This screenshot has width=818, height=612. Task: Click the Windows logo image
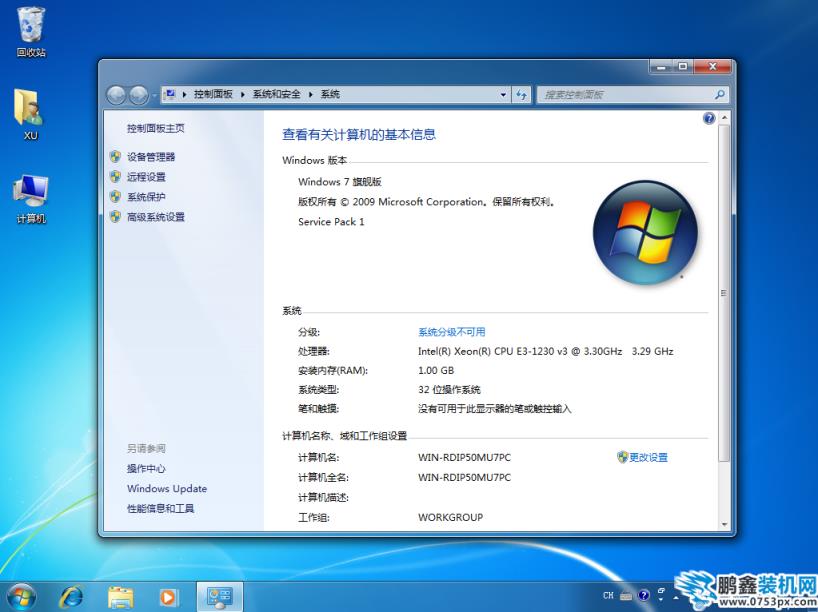tap(645, 232)
